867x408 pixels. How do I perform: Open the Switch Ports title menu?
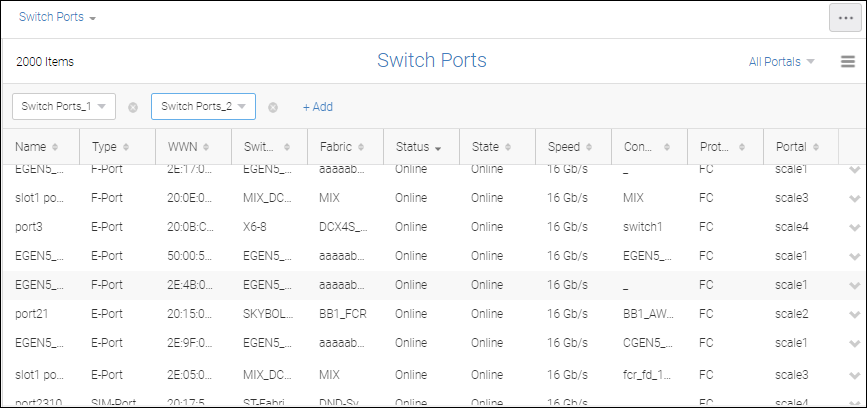tap(57, 18)
